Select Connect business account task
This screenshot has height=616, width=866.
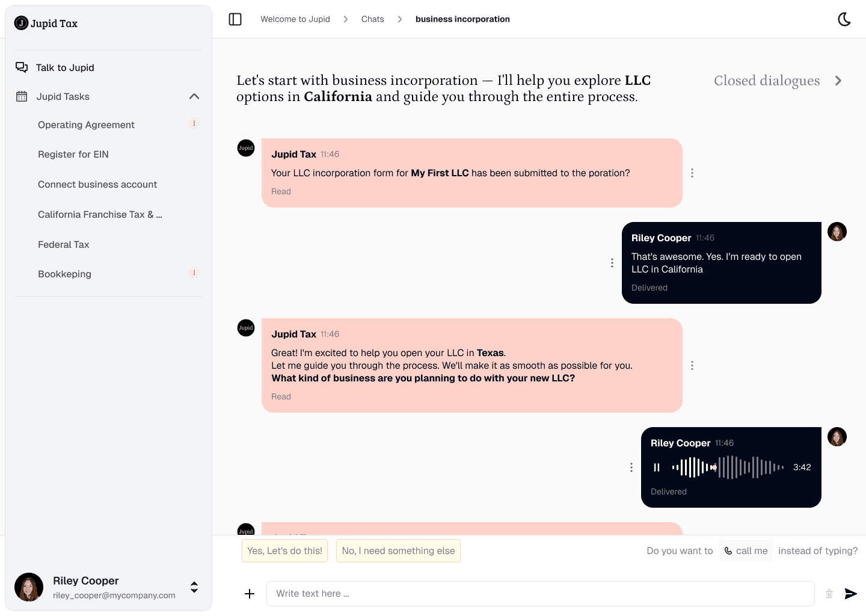pos(97,184)
